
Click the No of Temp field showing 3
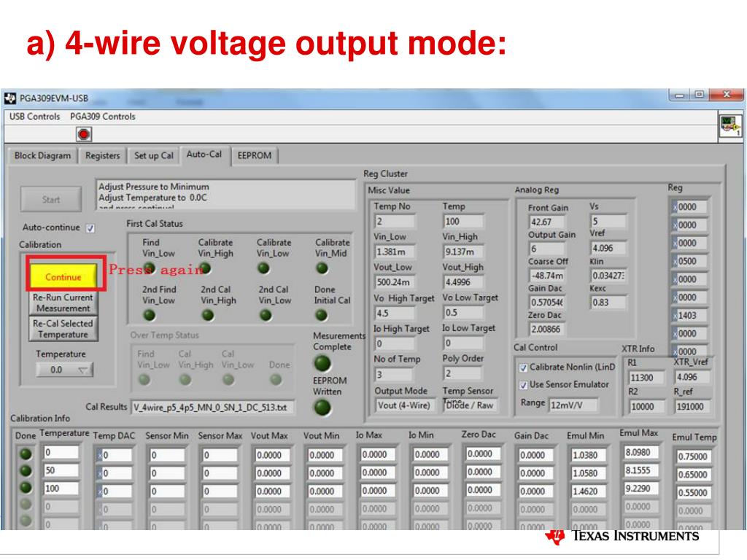(395, 374)
